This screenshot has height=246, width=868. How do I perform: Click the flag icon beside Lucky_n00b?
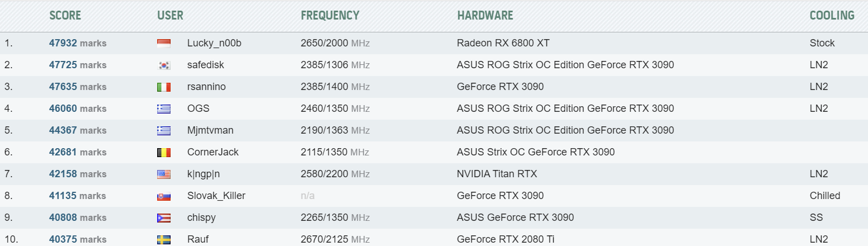164,44
